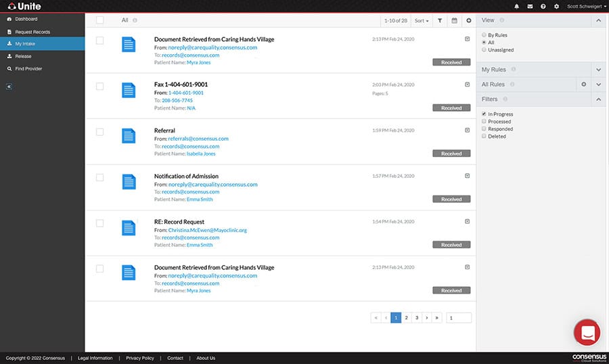Open the settings gear icon

point(556,6)
